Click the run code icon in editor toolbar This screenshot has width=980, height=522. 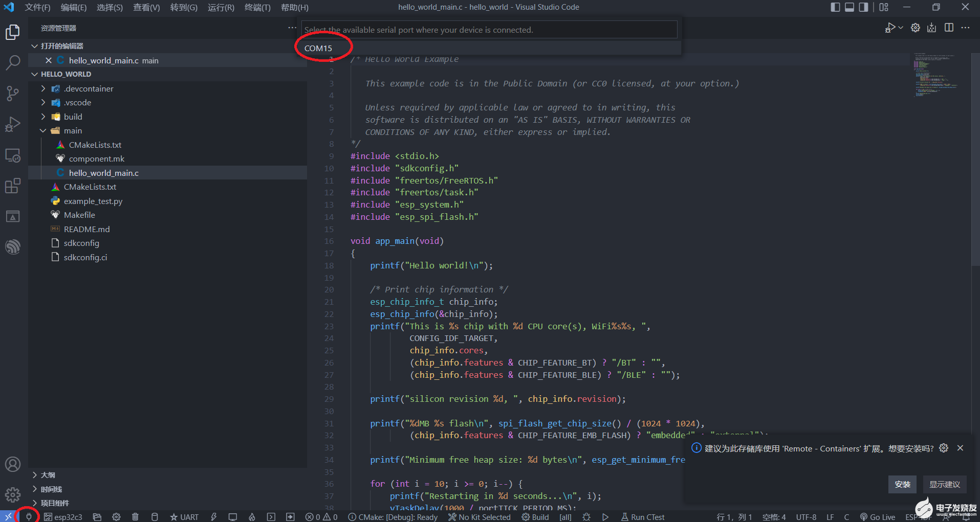890,28
